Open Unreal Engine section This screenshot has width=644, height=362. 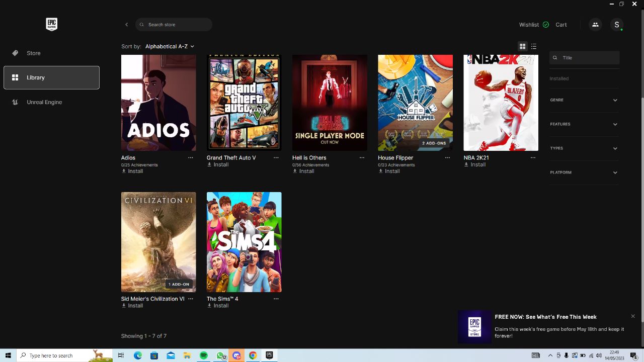point(51,102)
